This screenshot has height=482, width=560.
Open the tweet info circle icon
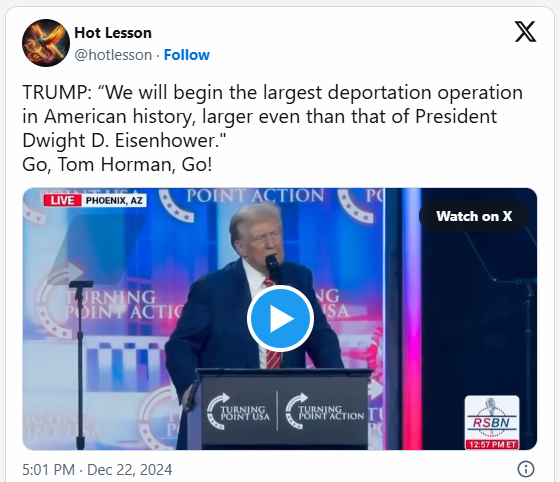coord(526,469)
